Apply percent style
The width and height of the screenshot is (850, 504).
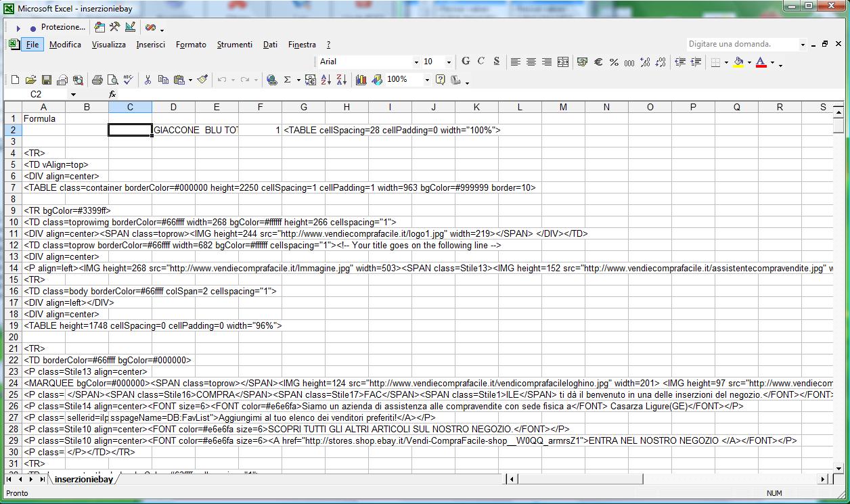click(614, 62)
